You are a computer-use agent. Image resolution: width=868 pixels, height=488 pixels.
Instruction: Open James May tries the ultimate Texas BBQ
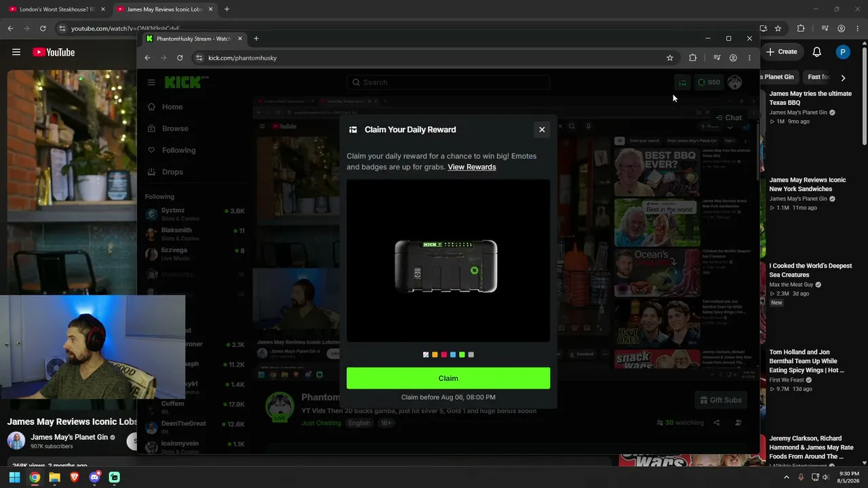(x=810, y=98)
